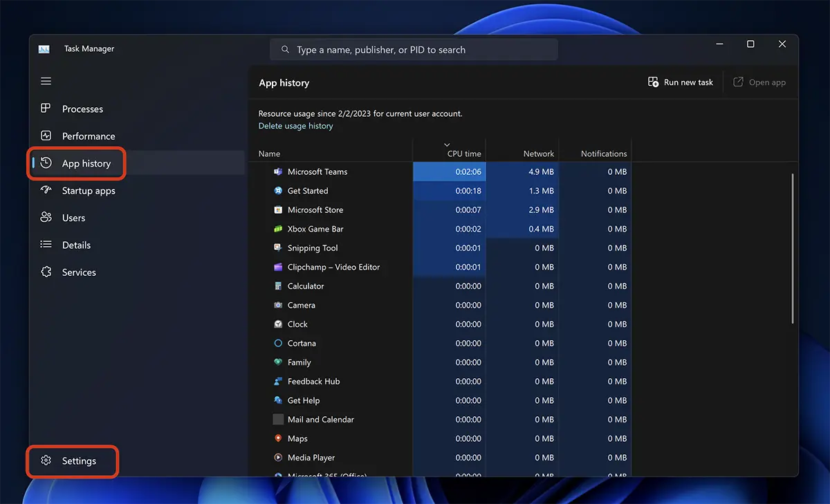Click the Startup apps gauge icon
The height and width of the screenshot is (504, 830).
tap(46, 191)
